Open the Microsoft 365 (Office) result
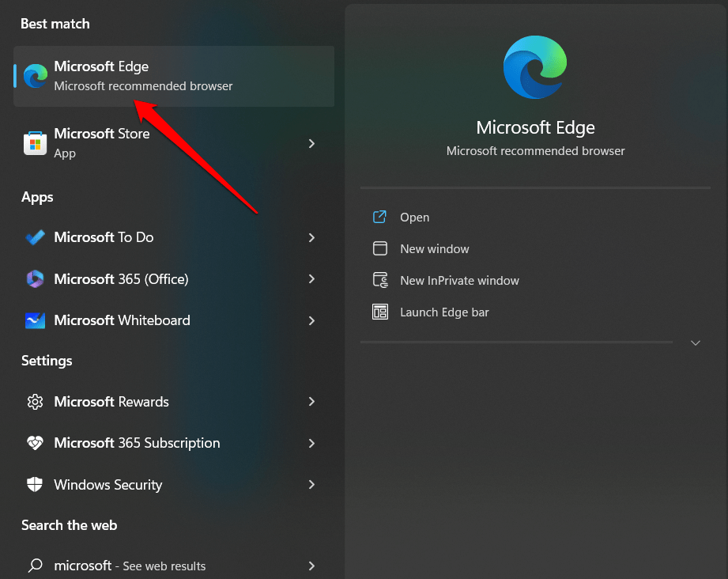The image size is (728, 579). [x=174, y=278]
